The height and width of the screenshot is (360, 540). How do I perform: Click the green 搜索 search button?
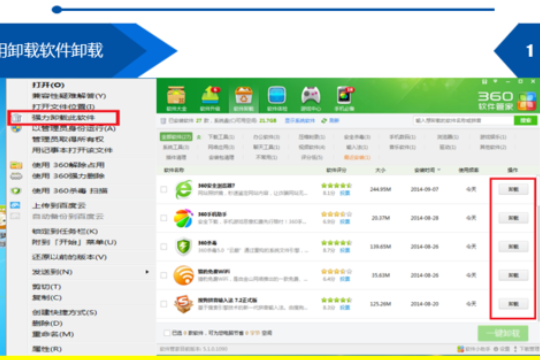point(525,120)
